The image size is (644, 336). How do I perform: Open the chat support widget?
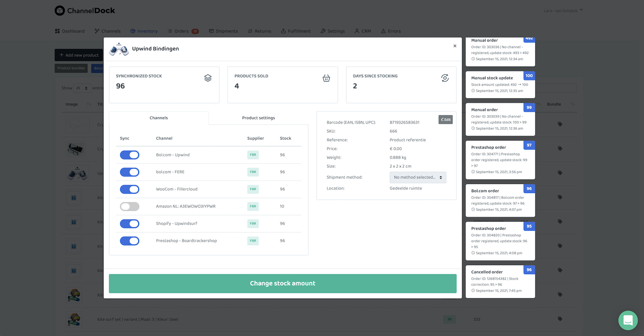(x=628, y=321)
